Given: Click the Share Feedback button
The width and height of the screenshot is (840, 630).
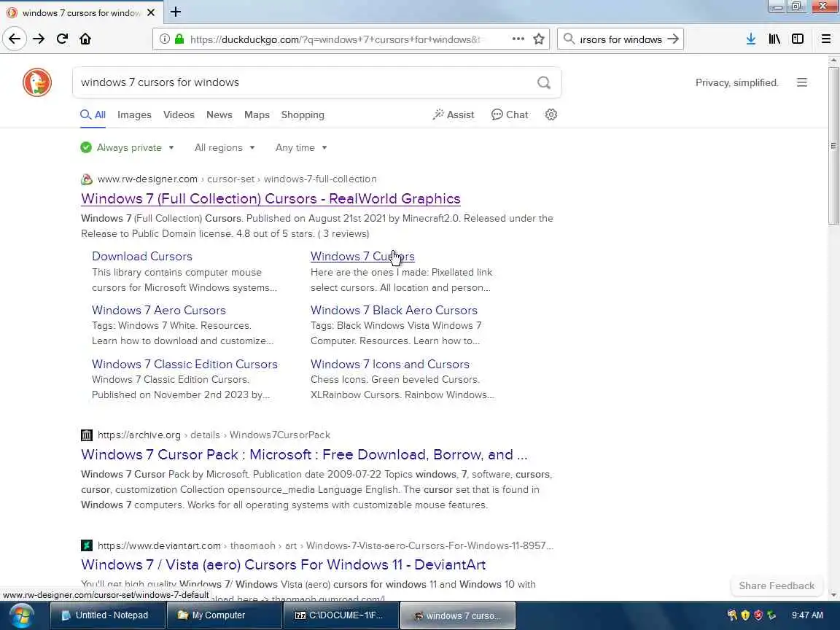Looking at the screenshot, I should point(777,586).
